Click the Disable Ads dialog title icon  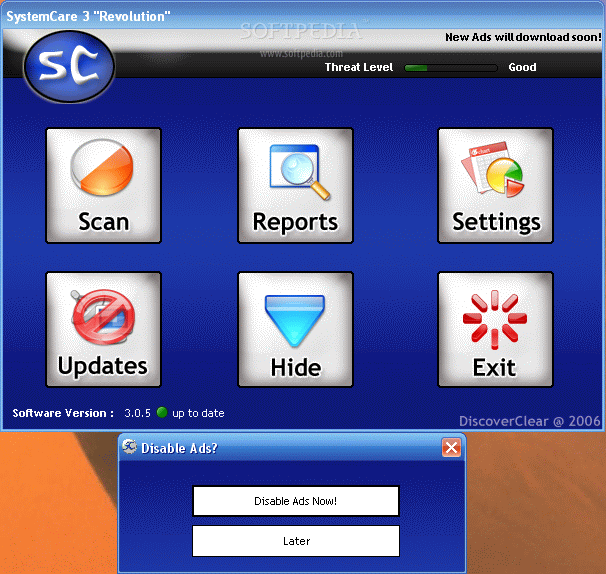click(129, 447)
